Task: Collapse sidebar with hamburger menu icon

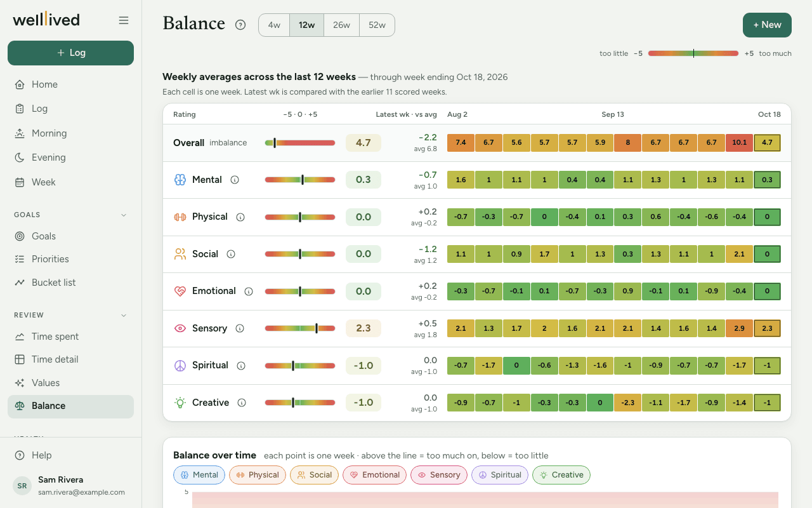Action: point(124,20)
